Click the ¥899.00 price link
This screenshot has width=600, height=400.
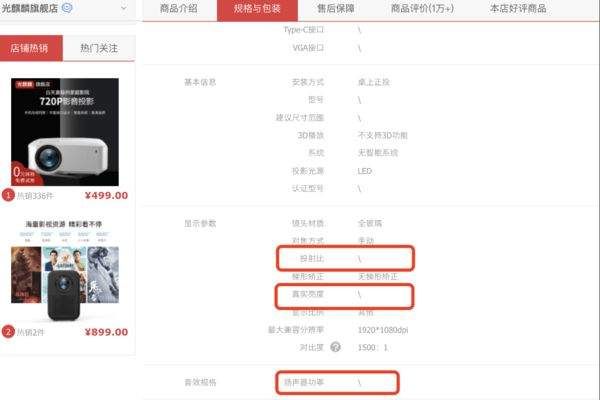point(106,332)
